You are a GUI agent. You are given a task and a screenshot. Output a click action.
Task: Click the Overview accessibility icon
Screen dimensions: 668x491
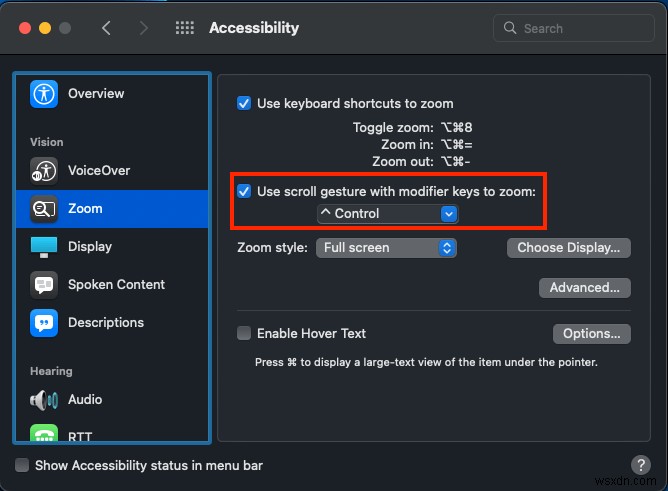(x=44, y=94)
